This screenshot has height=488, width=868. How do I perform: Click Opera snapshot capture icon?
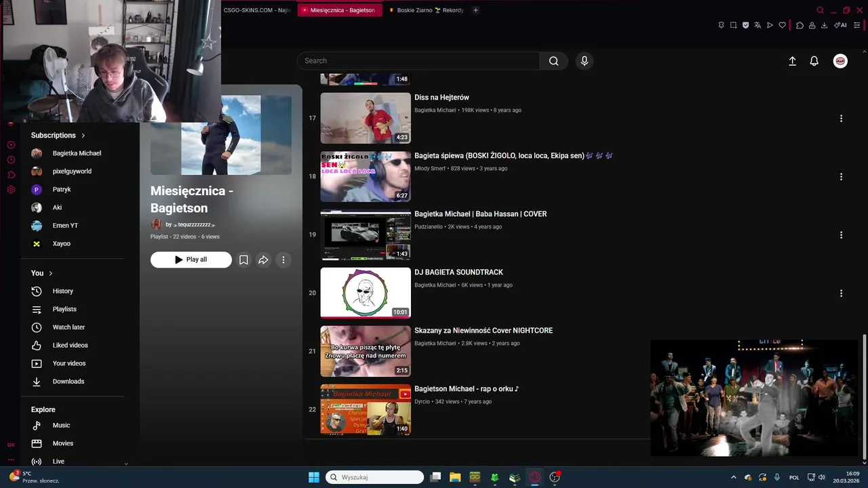pyautogui.click(x=733, y=25)
